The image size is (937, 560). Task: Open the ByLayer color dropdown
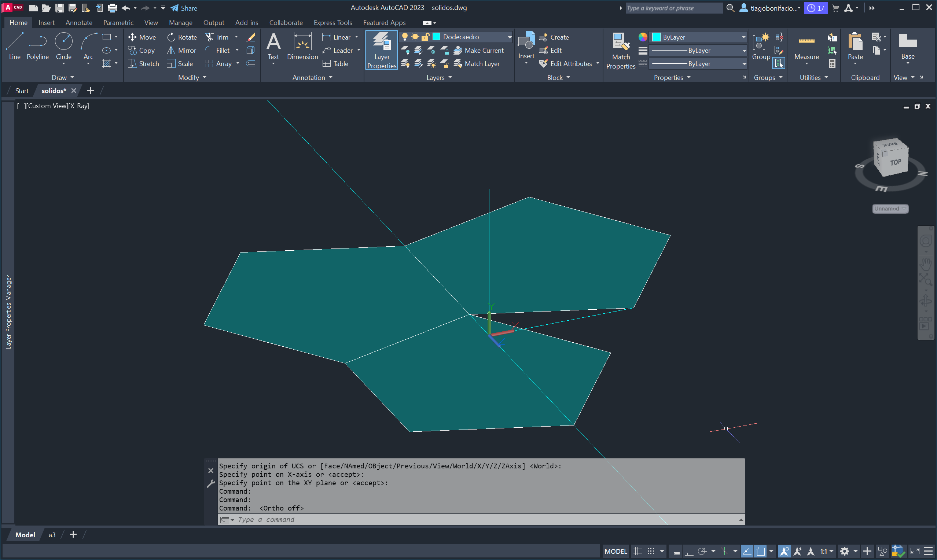[743, 37]
